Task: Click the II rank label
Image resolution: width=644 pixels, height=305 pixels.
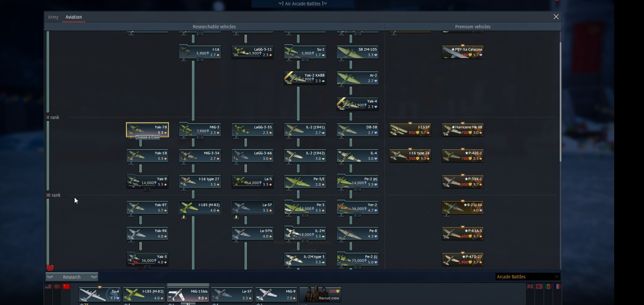Action: 53,118
